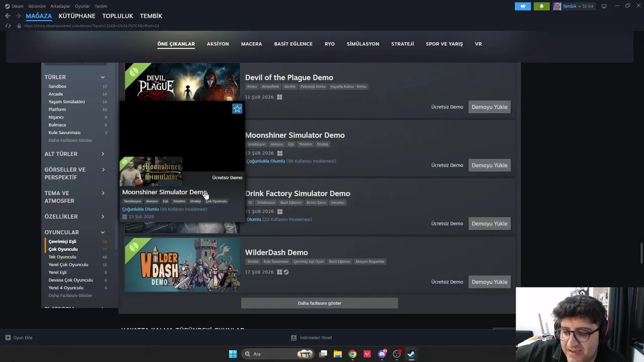Enable the Sandbox genre filter
This screenshot has height=362, width=644.
click(x=57, y=86)
